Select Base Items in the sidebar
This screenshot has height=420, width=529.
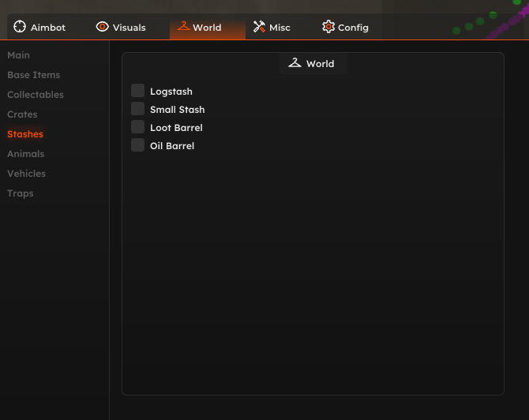34,75
